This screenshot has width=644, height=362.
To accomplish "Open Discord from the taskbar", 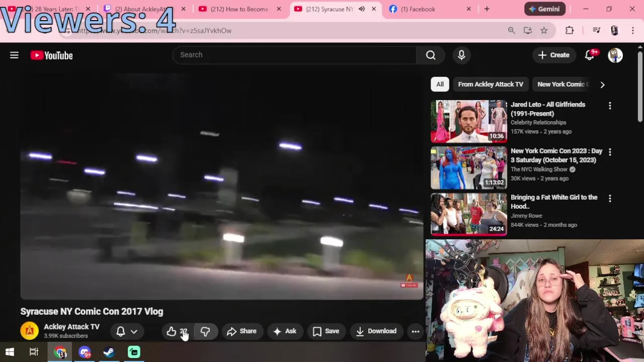I will (x=85, y=352).
